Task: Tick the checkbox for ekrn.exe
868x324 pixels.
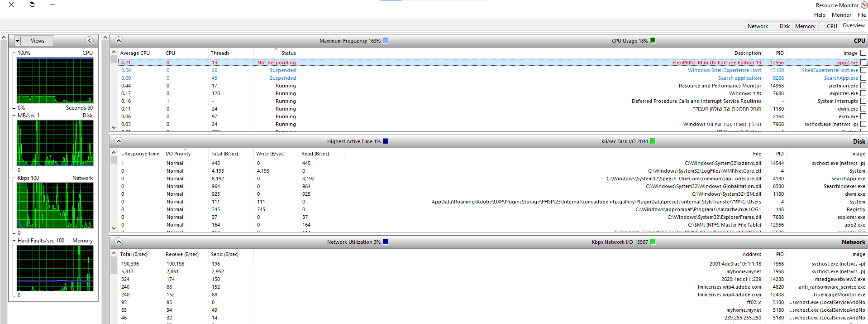Action: click(x=863, y=116)
